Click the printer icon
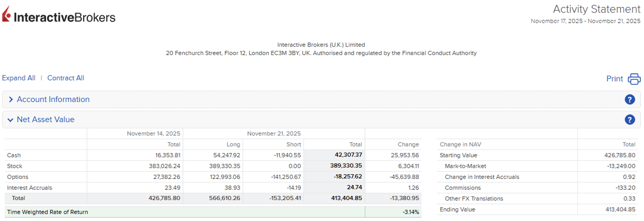The image size is (644, 221). [x=634, y=79]
